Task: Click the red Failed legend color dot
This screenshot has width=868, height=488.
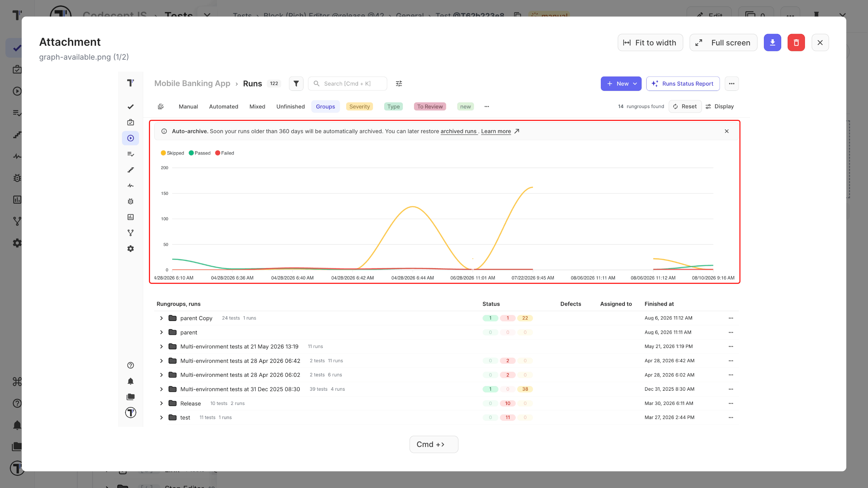Action: click(x=218, y=153)
